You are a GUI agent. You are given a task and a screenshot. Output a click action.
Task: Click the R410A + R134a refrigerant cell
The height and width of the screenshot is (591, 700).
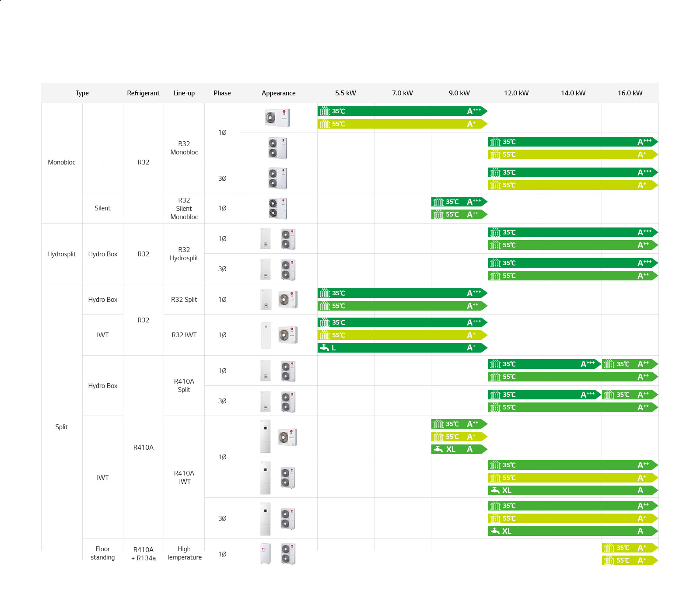tap(143, 554)
